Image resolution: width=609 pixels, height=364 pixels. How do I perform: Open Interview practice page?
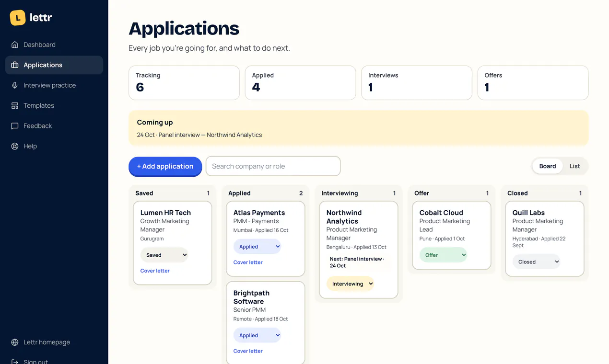[54, 85]
